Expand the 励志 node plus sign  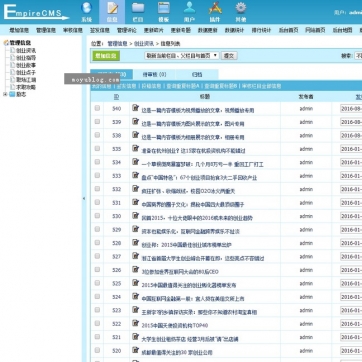click(x=5, y=94)
